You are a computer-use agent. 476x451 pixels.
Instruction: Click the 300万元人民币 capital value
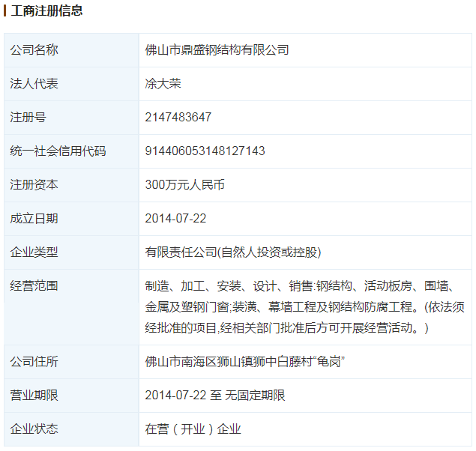(x=184, y=185)
